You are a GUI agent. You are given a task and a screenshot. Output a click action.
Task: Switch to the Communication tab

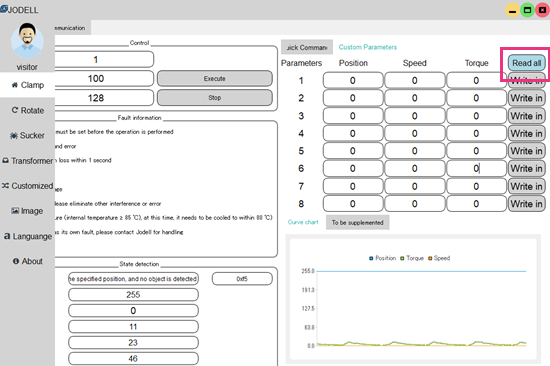pos(72,28)
